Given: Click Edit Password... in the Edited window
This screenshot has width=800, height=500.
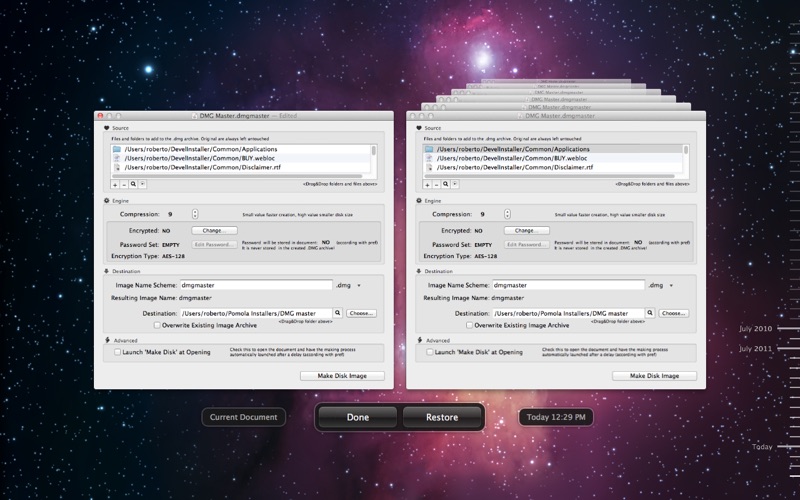Looking at the screenshot, I should [214, 245].
